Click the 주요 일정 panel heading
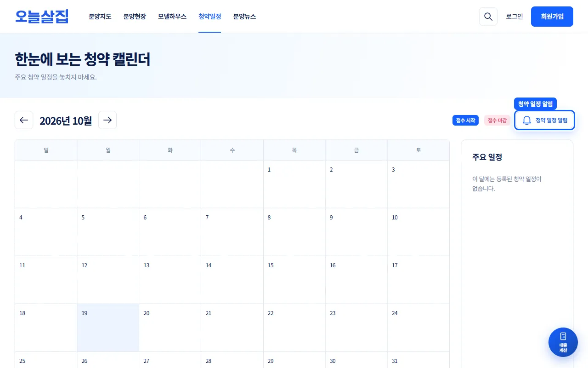588x368 pixels. [x=487, y=157]
